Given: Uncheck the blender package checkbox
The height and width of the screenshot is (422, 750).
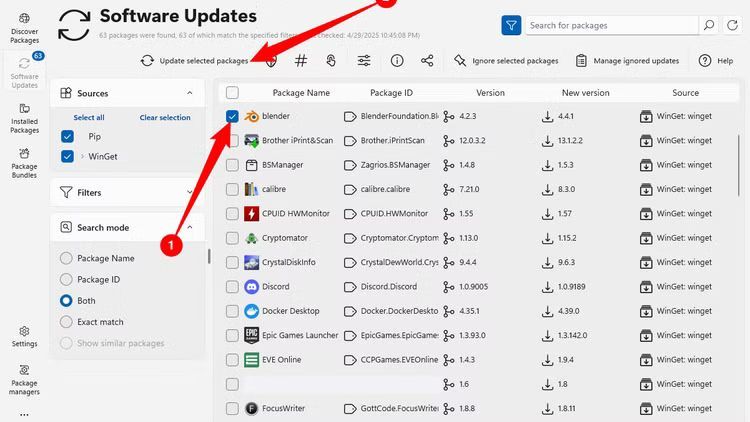Looking at the screenshot, I should (x=232, y=116).
